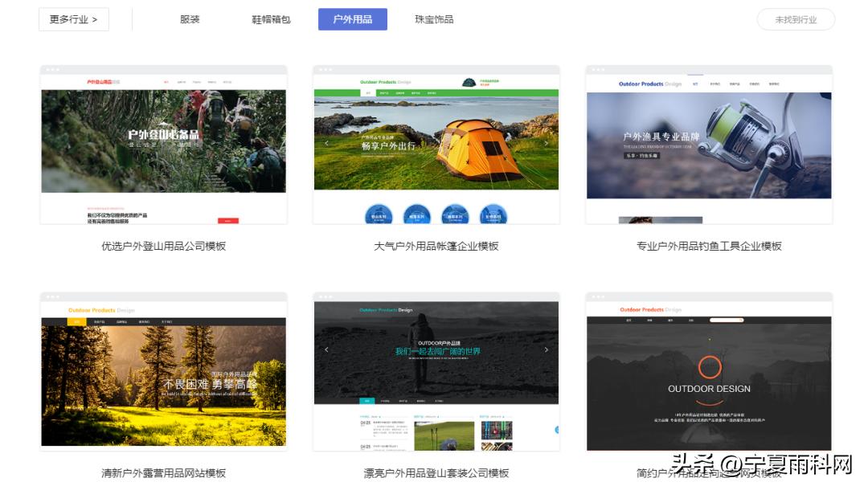This screenshot has height=490, width=868.
Task: Click the left carousel arrow on tent template
Action: pyautogui.click(x=326, y=142)
